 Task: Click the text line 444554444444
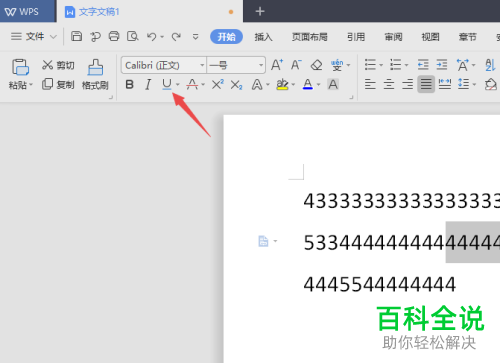(x=380, y=284)
